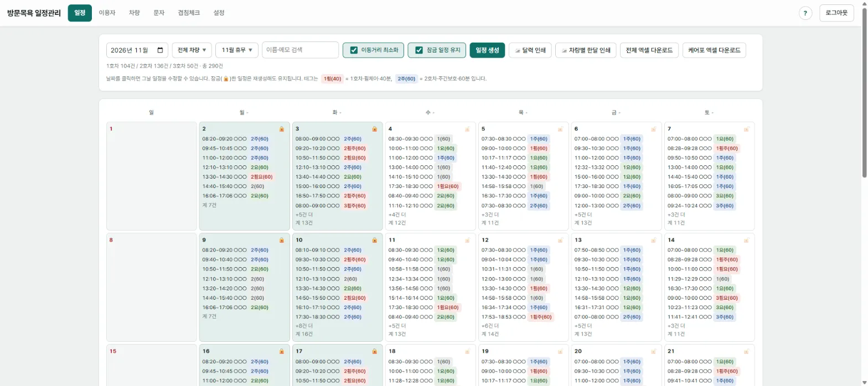Expand the 토 weekday header dropdown
Viewport: 868px width, 386px height.
coord(709,112)
